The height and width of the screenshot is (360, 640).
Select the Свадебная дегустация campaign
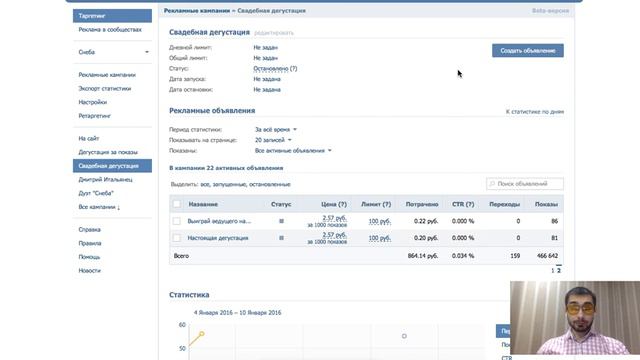pyautogui.click(x=113, y=166)
